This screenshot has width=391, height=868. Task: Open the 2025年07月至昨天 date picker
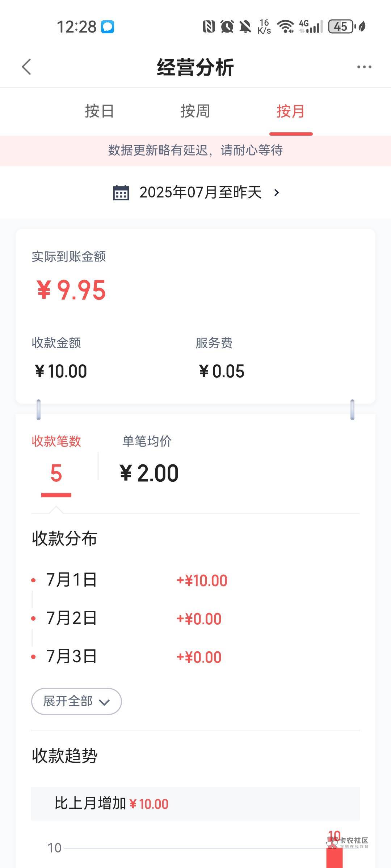tap(200, 192)
